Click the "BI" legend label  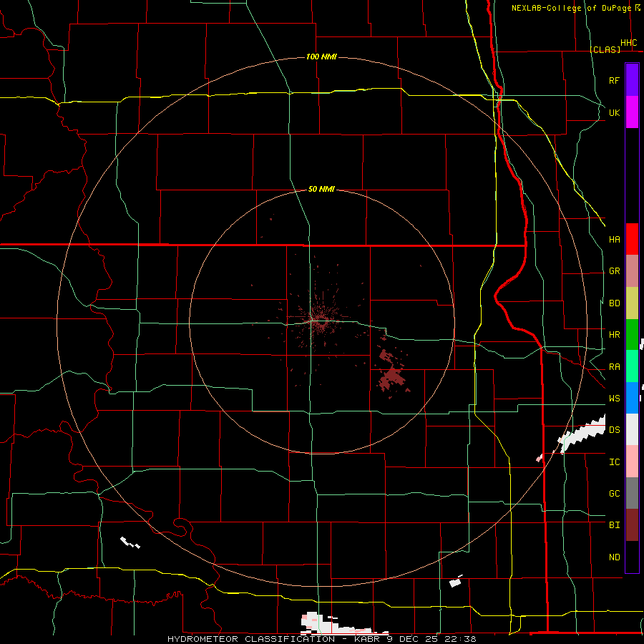(614, 525)
